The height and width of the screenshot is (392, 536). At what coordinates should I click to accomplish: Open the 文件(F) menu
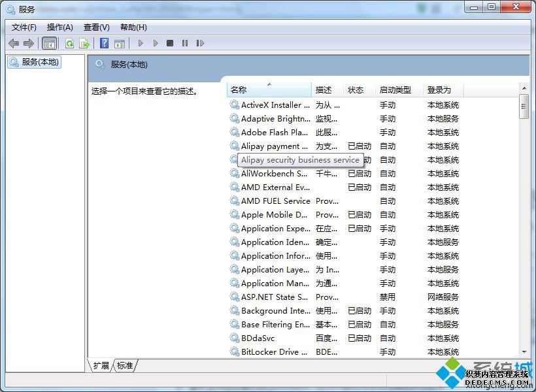(24, 27)
